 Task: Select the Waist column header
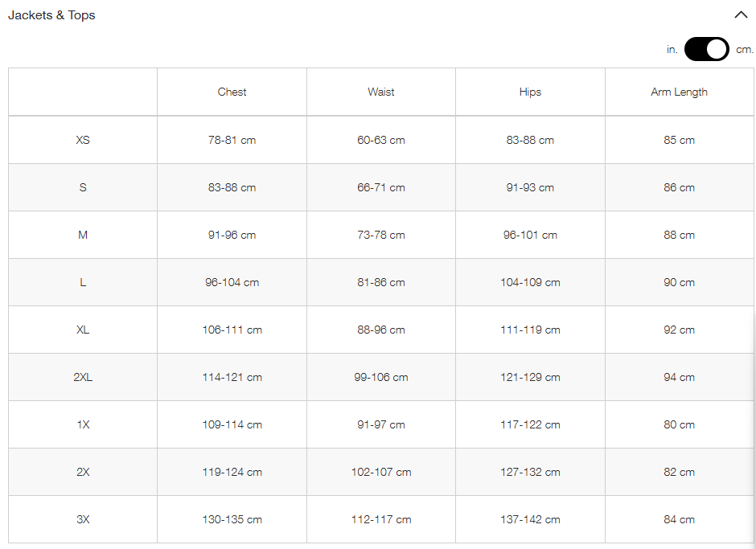click(381, 92)
